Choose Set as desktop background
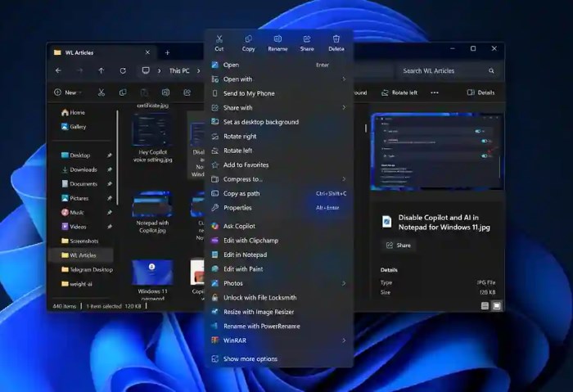 [x=260, y=122]
